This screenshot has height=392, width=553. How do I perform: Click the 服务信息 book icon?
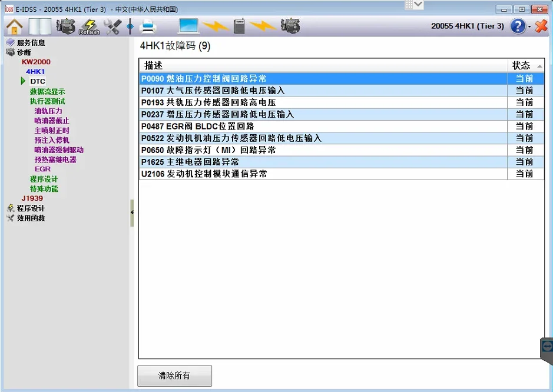click(x=10, y=42)
